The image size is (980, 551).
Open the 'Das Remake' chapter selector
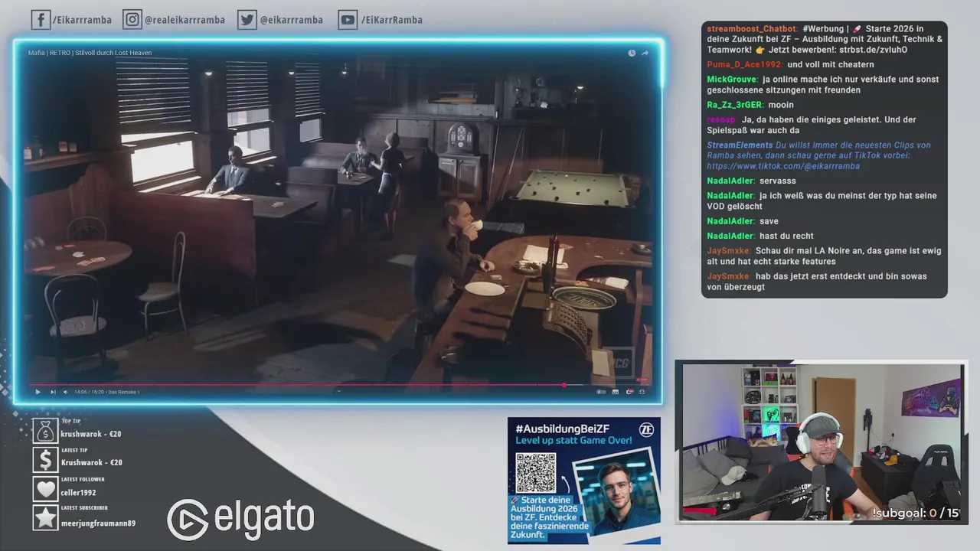point(123,392)
